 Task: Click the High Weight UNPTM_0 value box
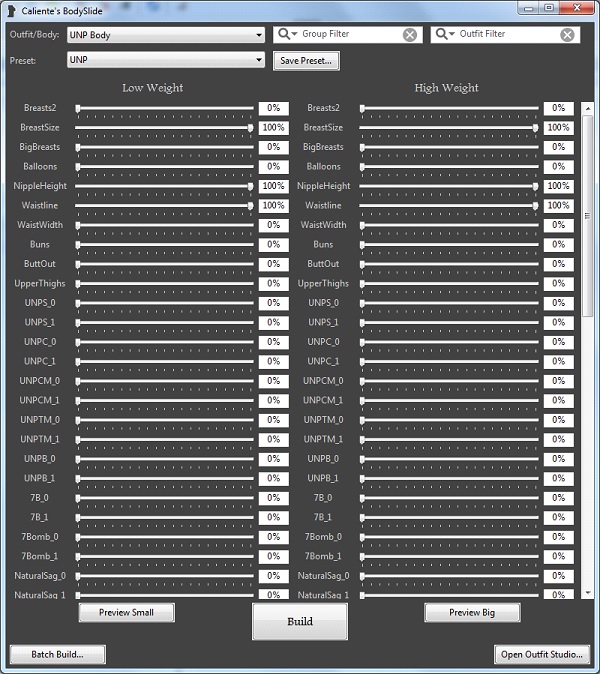559,420
